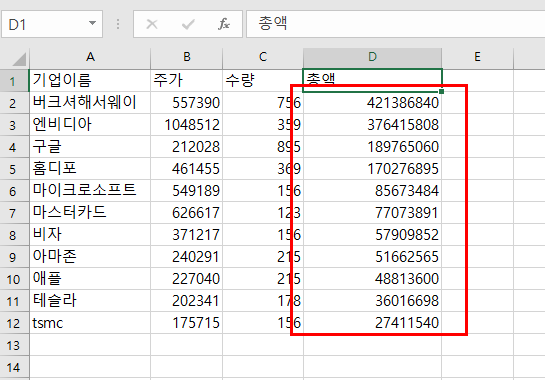
Task: Click the cell 애플
Action: click(x=90, y=279)
